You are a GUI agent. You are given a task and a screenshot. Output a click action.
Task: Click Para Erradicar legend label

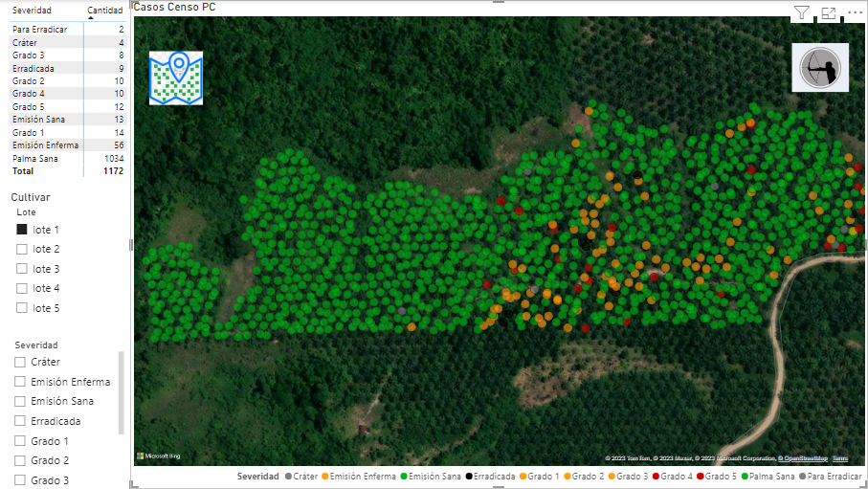pos(835,477)
